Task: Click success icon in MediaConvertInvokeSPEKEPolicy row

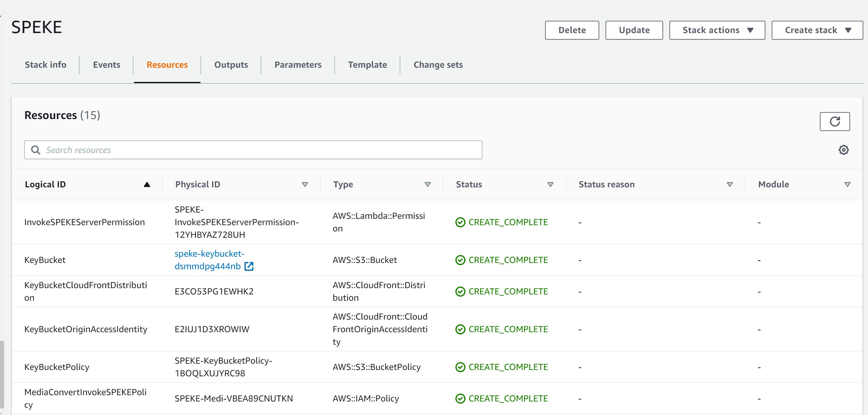Action: [x=460, y=399]
